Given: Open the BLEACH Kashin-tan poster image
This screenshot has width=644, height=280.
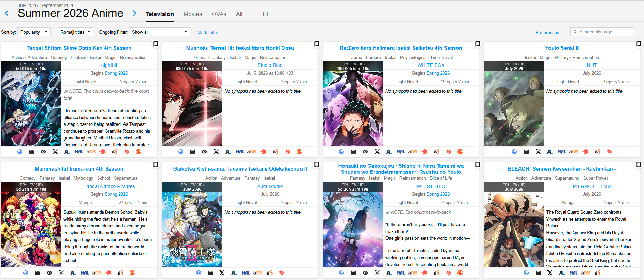Looking at the screenshot, I should (x=514, y=225).
